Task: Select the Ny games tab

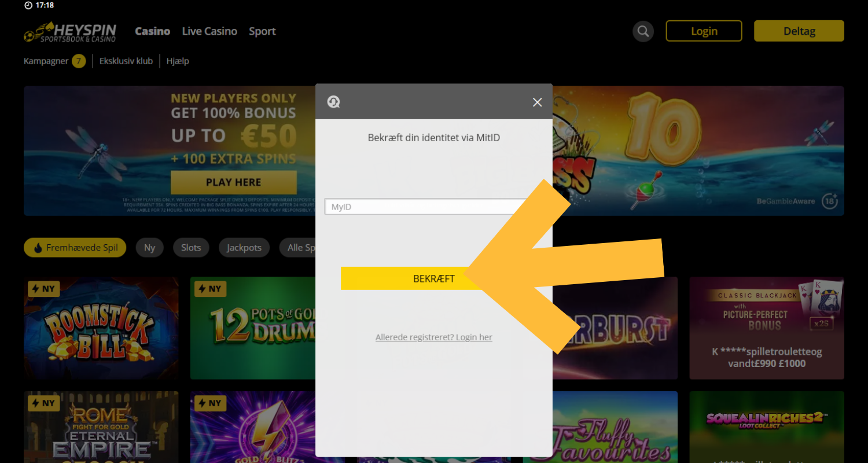Action: 150,248
